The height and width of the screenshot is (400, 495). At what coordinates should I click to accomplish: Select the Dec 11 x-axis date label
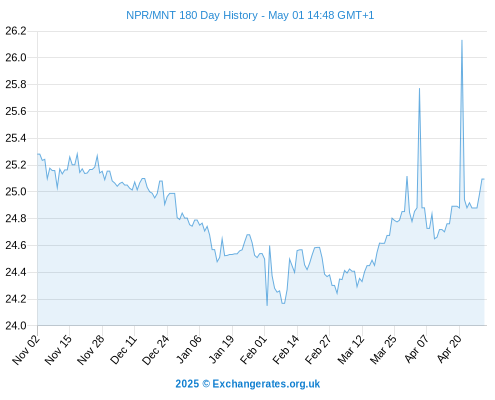(x=124, y=349)
